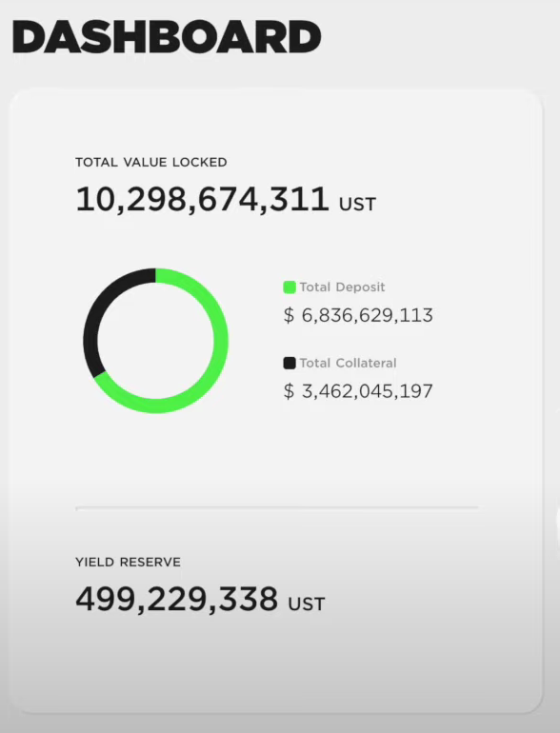Image resolution: width=560 pixels, height=733 pixels.
Task: Select the $ 6,836,629,113 deposit amount
Action: coord(358,315)
